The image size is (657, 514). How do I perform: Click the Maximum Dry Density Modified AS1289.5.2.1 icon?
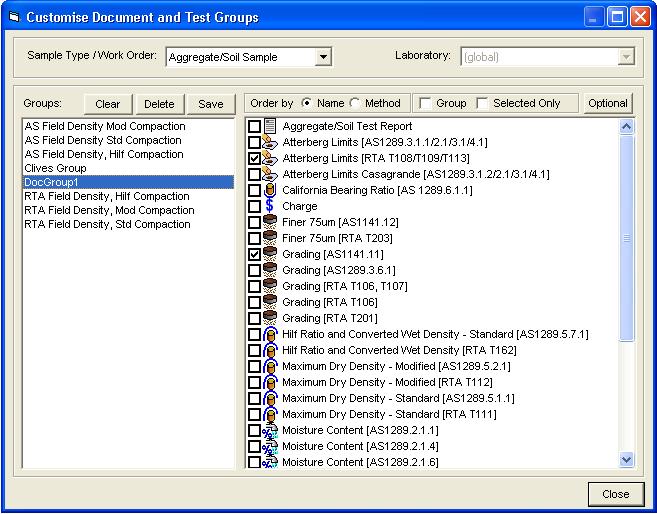[x=271, y=367]
